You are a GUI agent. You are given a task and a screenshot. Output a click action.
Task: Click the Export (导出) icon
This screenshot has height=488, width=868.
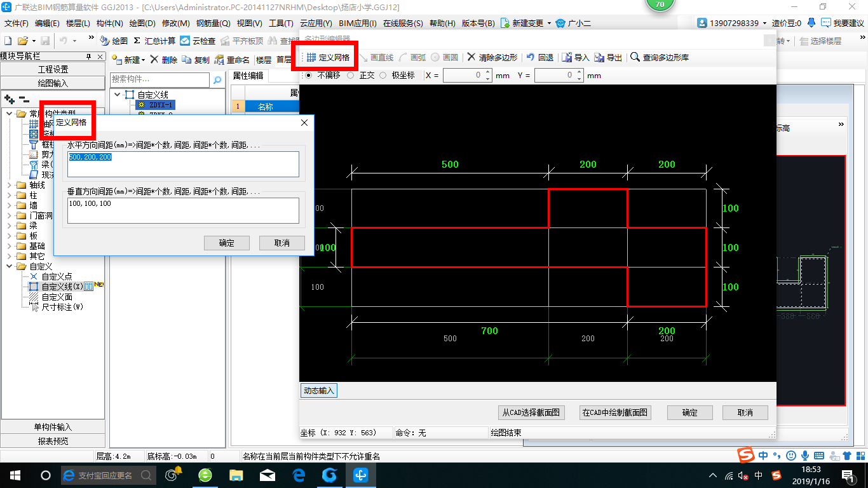click(599, 57)
